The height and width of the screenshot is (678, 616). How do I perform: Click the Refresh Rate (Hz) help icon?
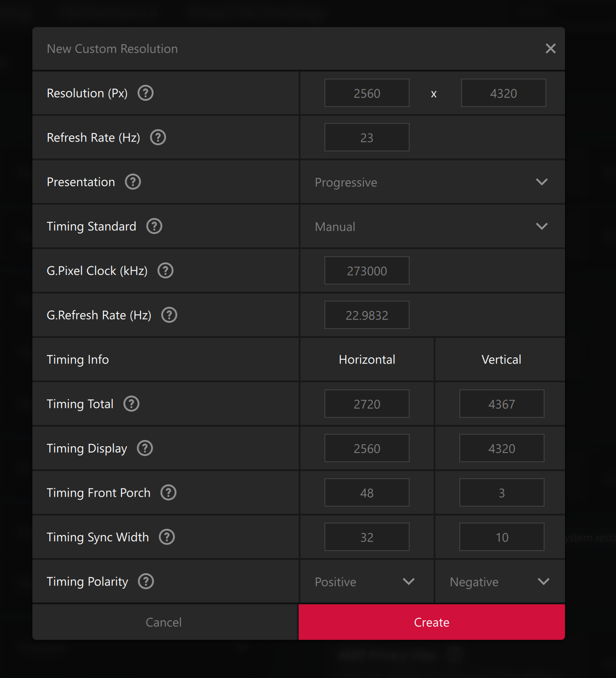(158, 138)
